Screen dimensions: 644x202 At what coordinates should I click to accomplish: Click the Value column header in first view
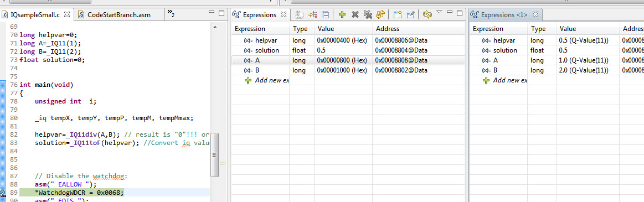click(x=343, y=29)
